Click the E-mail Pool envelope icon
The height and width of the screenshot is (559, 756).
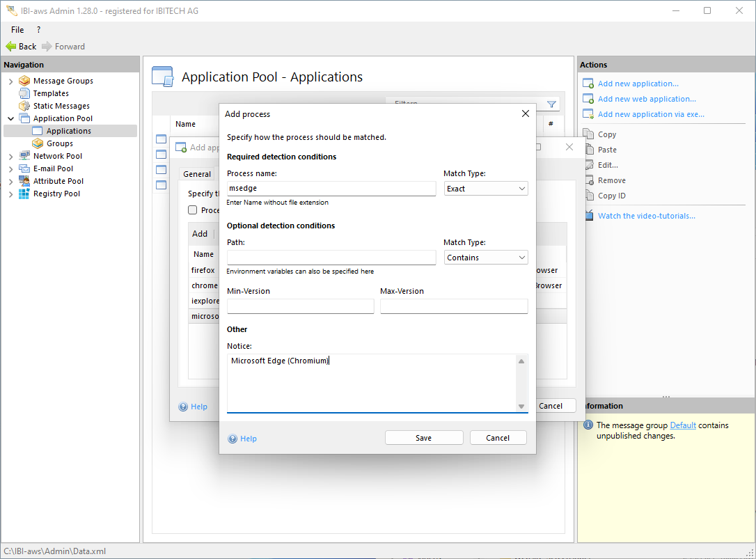pos(24,168)
